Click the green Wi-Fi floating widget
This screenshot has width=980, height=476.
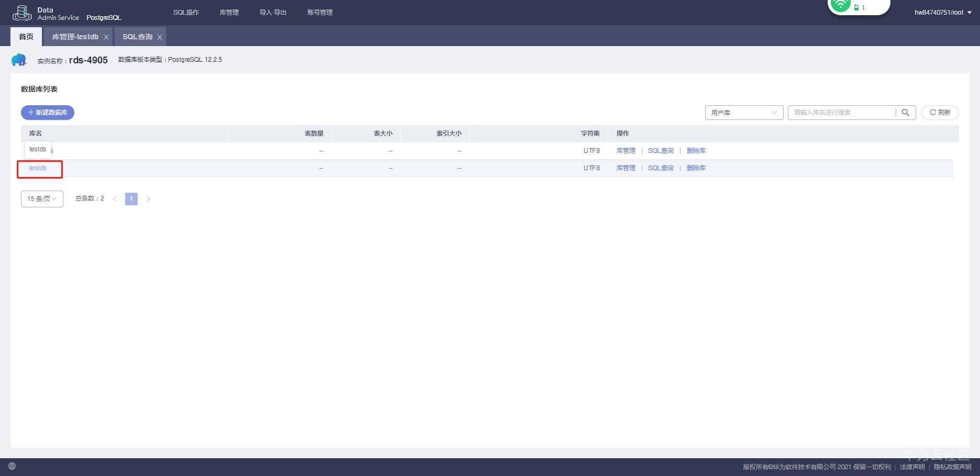[859, 6]
